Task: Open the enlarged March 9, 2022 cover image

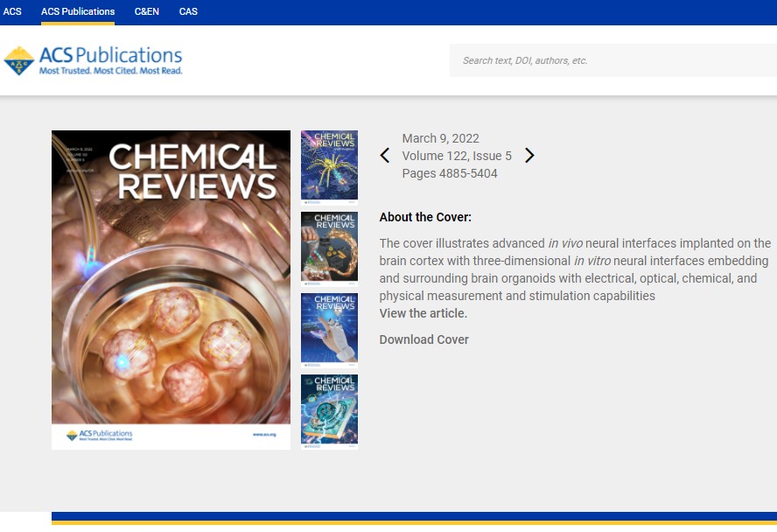Action: 171,289
